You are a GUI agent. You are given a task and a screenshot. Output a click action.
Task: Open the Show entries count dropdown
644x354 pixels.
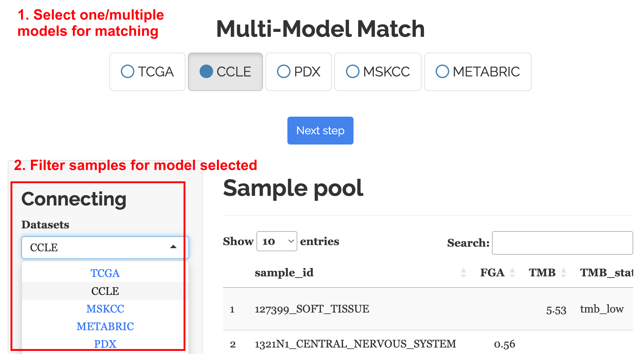pyautogui.click(x=277, y=241)
